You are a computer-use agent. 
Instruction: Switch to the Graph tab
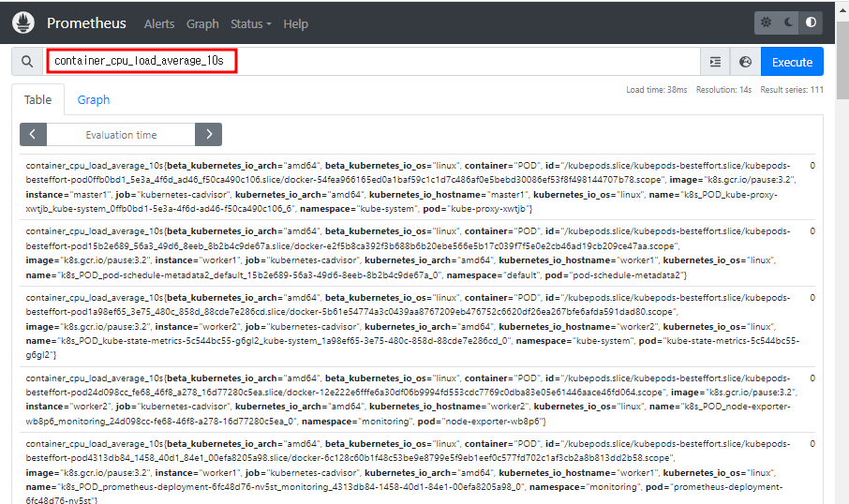click(x=93, y=99)
